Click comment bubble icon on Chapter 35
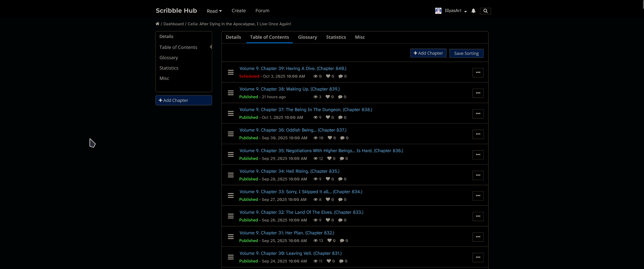 tap(342, 158)
